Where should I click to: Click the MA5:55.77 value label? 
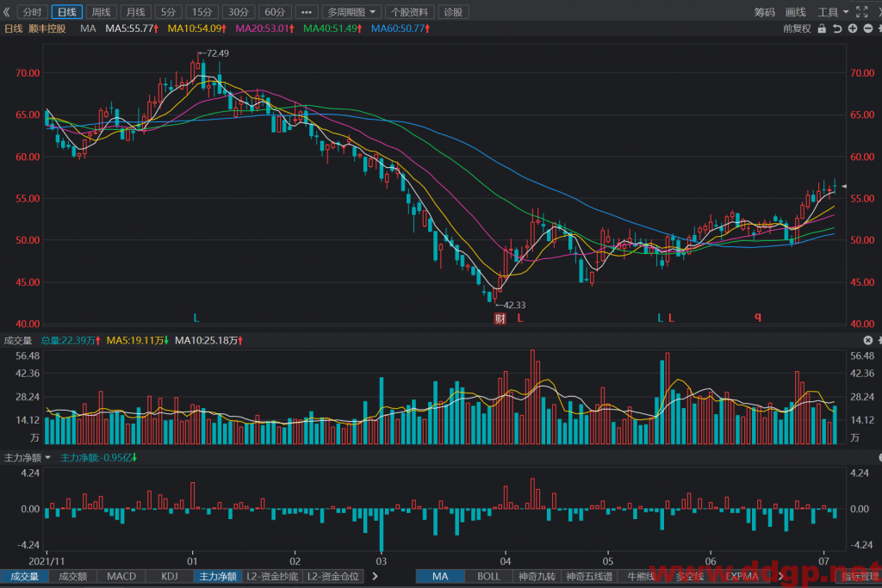coord(132,28)
